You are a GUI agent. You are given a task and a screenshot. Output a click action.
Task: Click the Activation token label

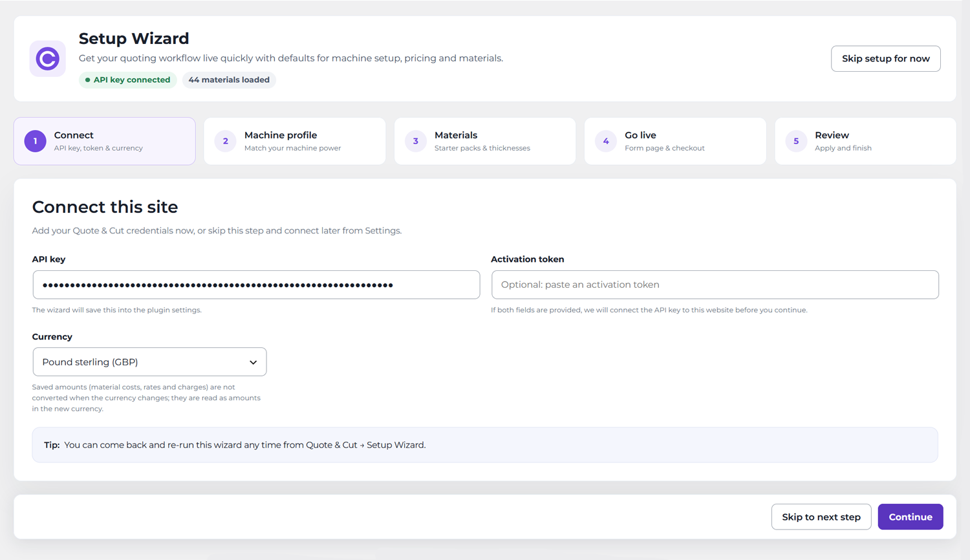[x=527, y=259]
